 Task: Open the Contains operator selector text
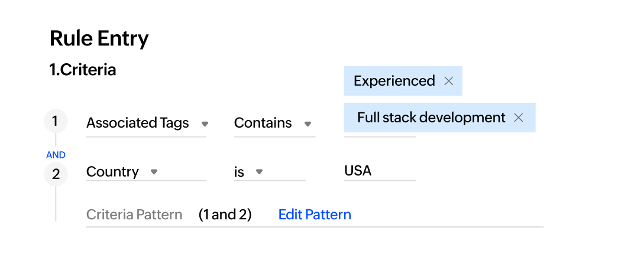[x=263, y=123]
